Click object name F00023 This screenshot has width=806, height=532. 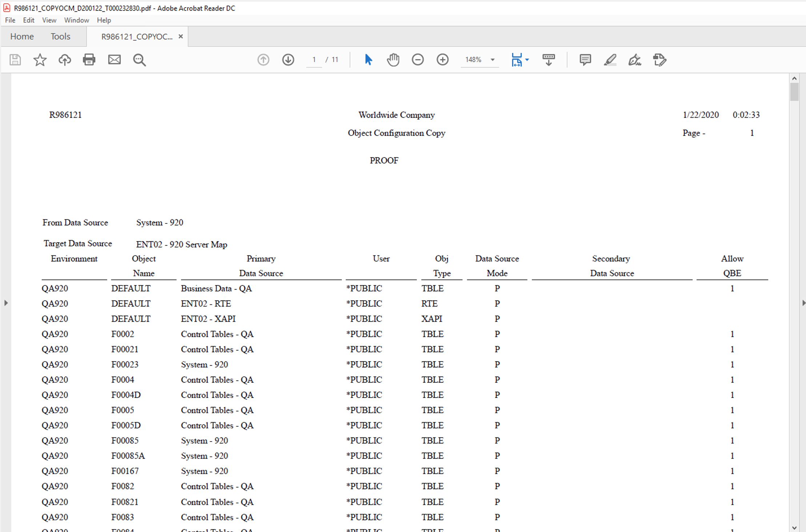click(125, 364)
